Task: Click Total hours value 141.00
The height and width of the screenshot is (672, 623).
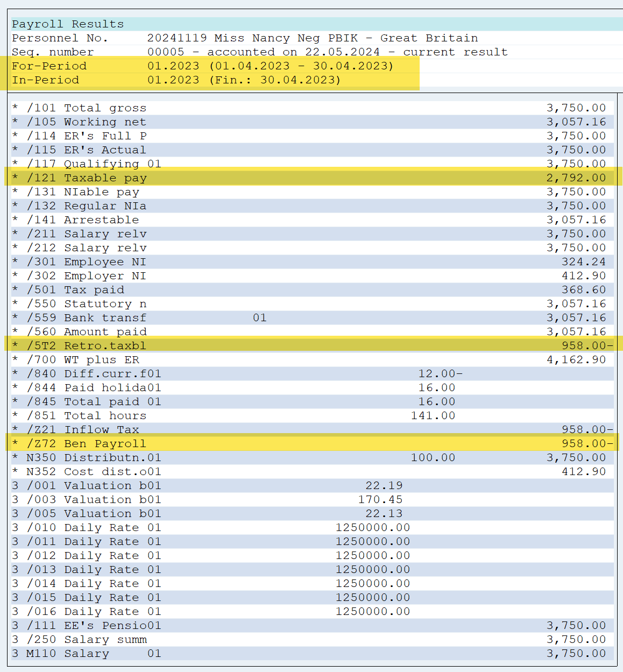Action: [433, 416]
